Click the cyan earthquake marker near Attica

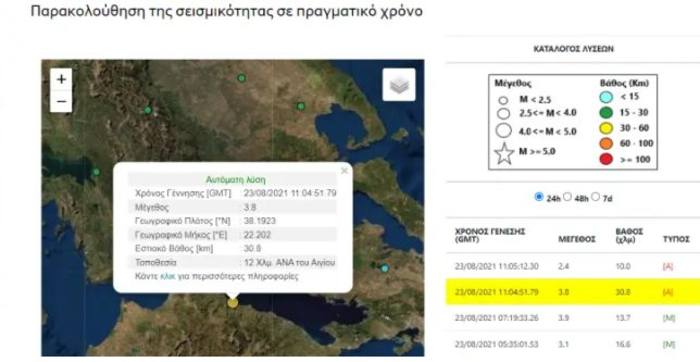click(x=385, y=268)
